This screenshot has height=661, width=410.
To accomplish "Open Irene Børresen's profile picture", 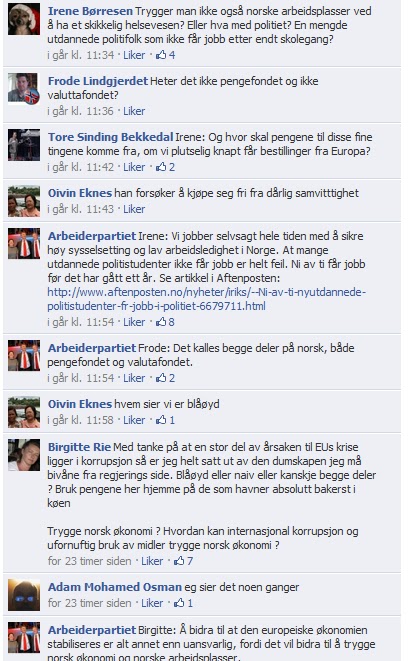I will click(x=24, y=19).
